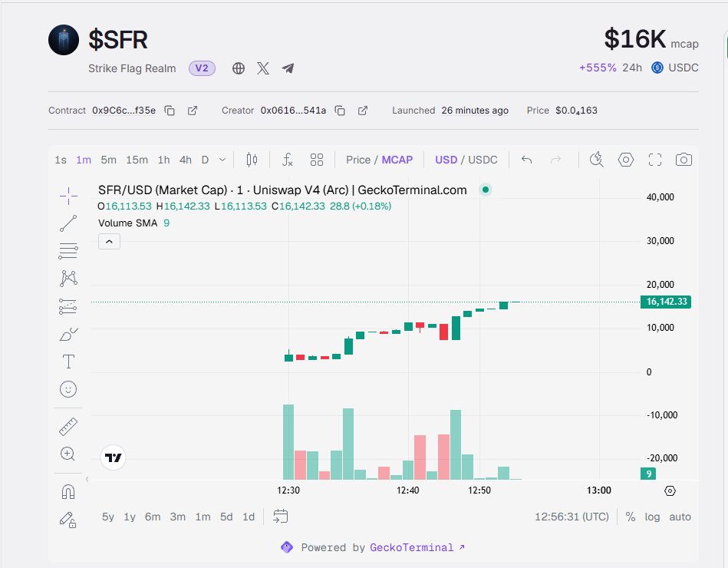This screenshot has width=728, height=568.
Task: Select the trend line drawing tool
Action: point(68,223)
